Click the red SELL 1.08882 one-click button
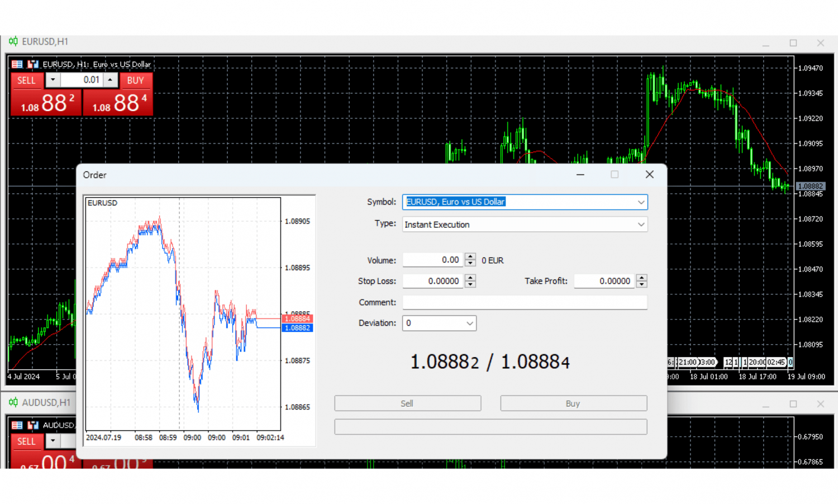 [46, 103]
